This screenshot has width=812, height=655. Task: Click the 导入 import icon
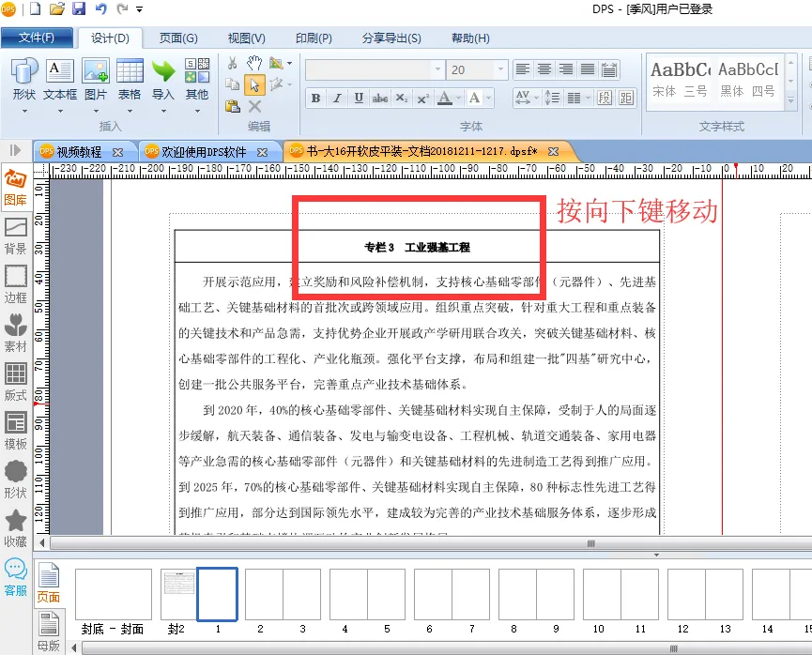tap(163, 79)
